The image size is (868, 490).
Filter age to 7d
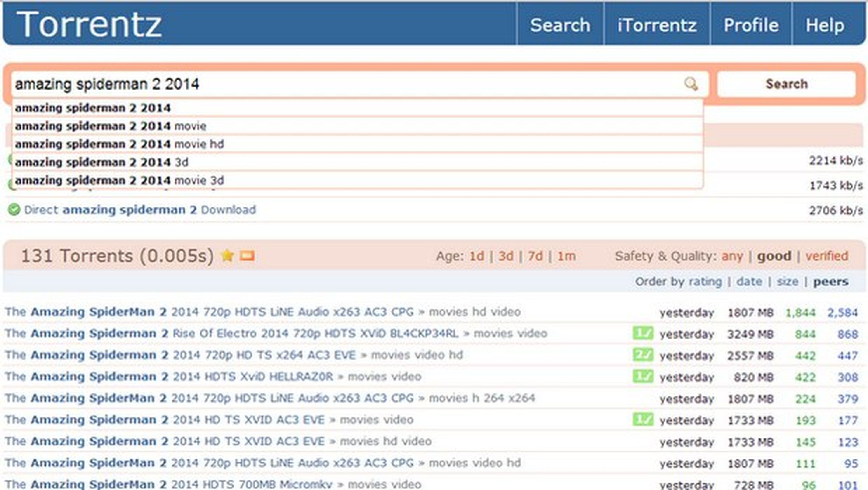point(535,256)
